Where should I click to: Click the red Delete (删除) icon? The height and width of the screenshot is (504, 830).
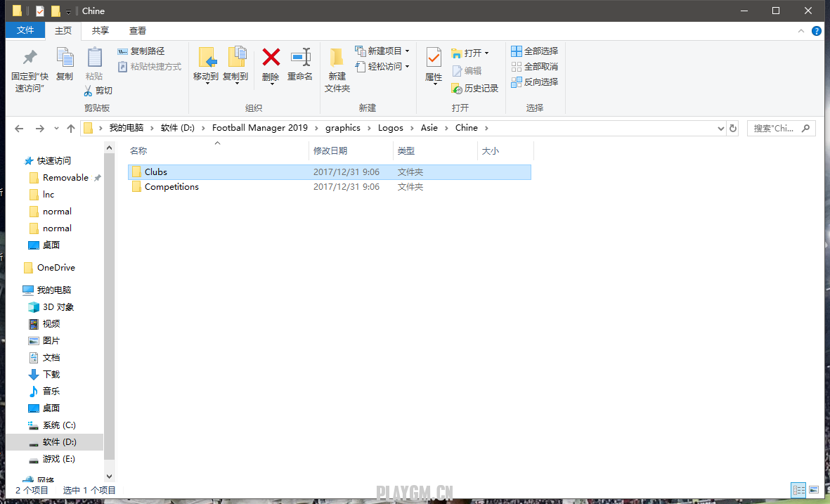[x=271, y=57]
